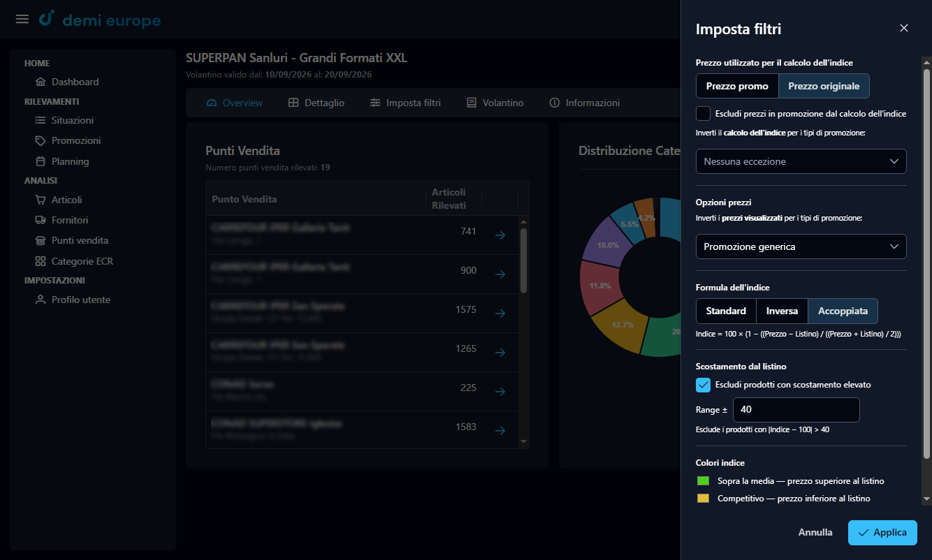Click the Promozioni tag icon
The image size is (932, 560).
[x=41, y=140]
